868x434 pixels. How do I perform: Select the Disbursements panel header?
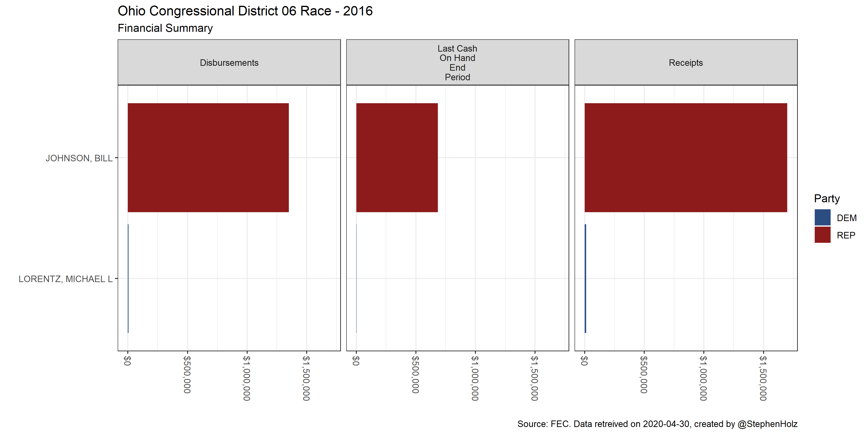pos(229,63)
